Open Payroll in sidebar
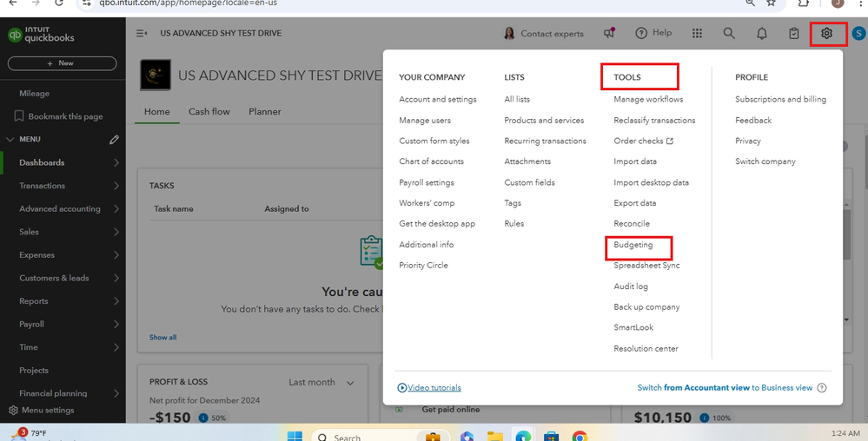Screen dimensions: 868x441 coord(31,325)
